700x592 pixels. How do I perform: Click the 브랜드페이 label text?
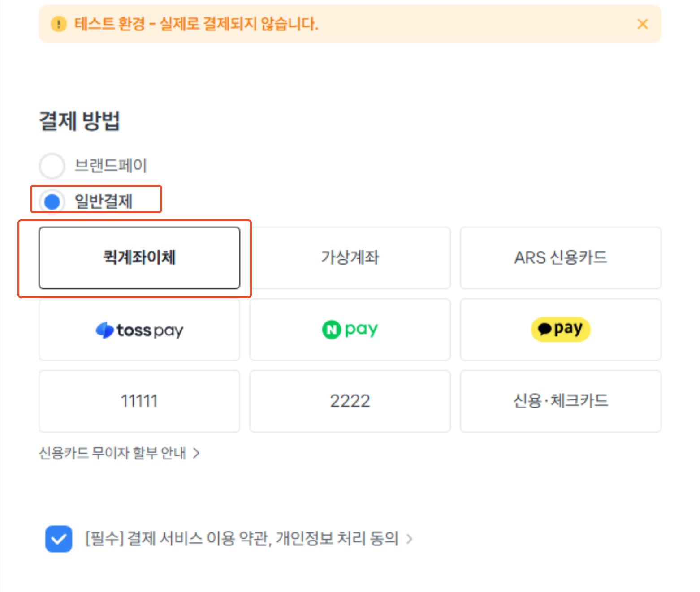click(111, 166)
